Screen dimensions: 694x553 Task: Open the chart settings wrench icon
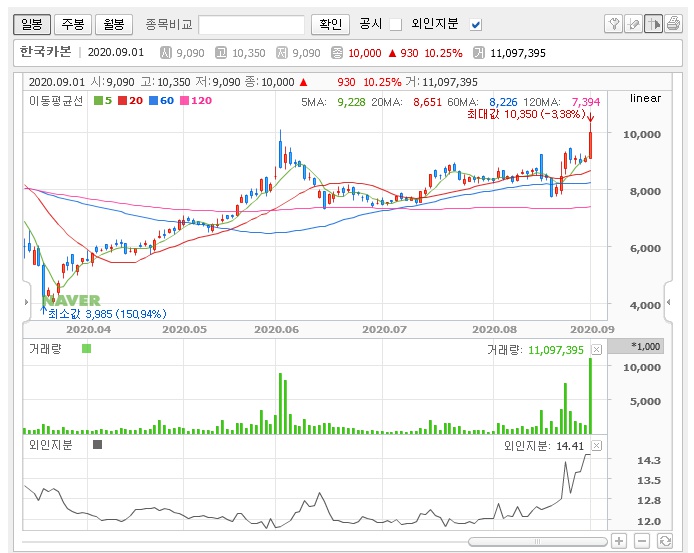[614, 24]
